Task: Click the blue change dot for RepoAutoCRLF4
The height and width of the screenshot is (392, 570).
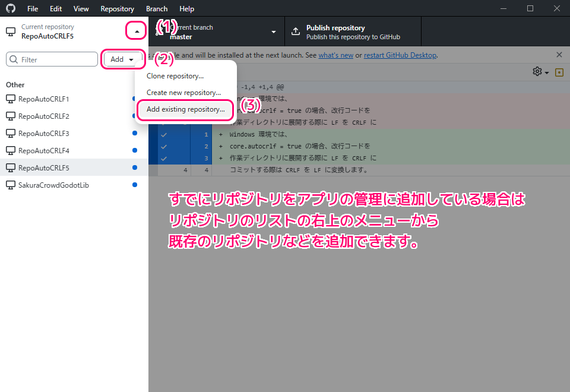Action: (x=135, y=150)
